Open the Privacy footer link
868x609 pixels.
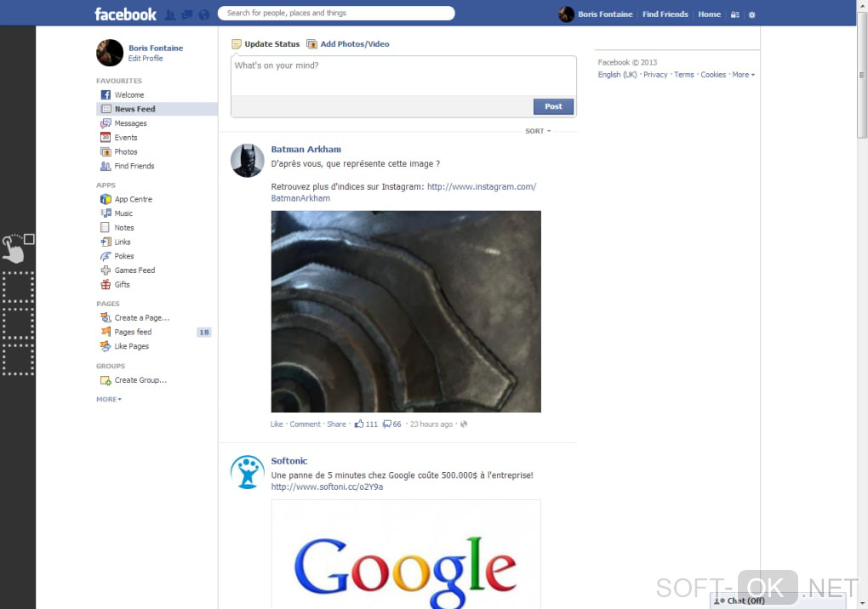(x=655, y=75)
